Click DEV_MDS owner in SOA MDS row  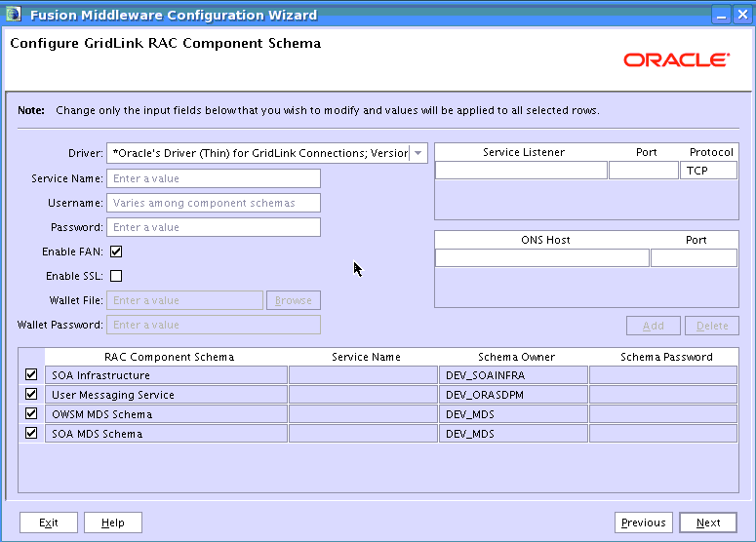point(513,434)
